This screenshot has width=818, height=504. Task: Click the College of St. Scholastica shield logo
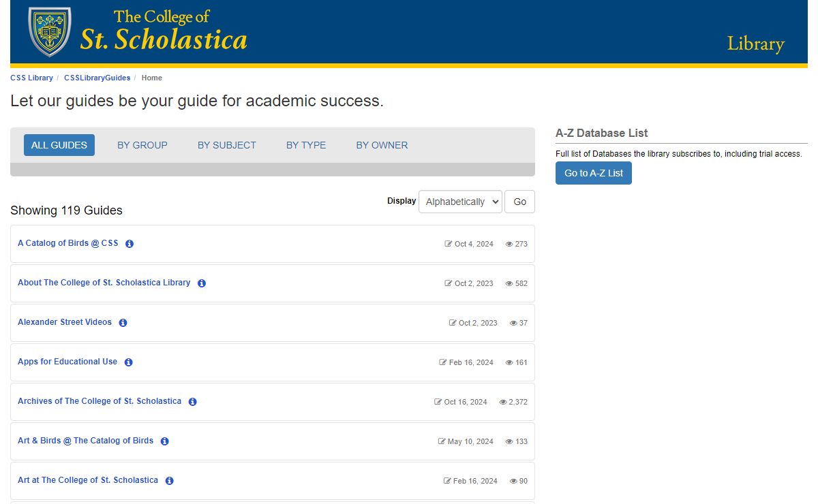49,31
